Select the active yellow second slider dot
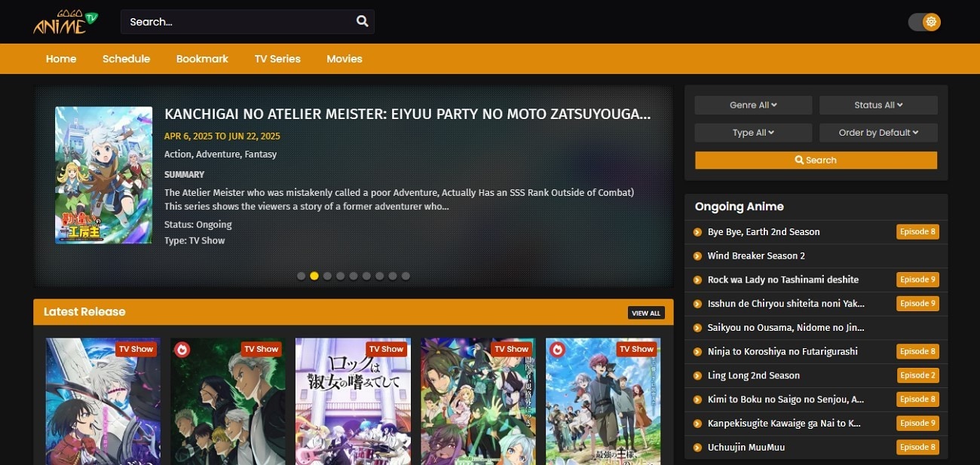 point(314,276)
